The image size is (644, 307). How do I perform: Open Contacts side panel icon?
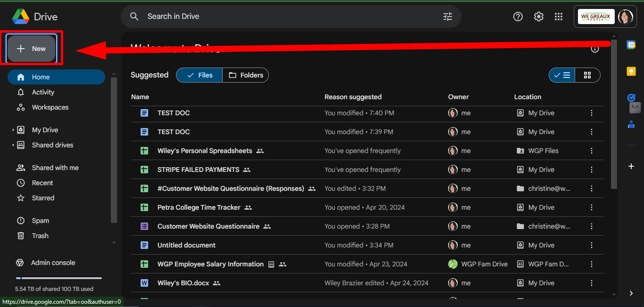[631, 125]
